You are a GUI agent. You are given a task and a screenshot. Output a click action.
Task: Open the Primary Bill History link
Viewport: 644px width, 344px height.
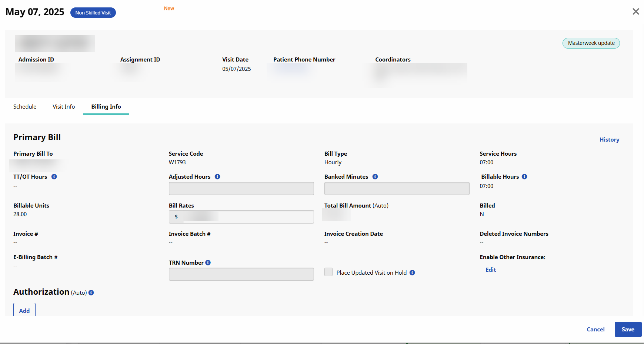(609, 140)
